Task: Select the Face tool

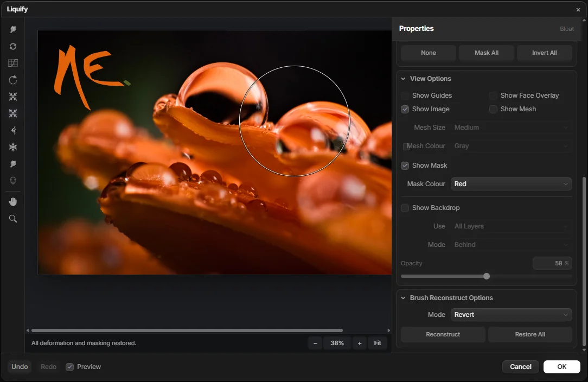Action: [13, 181]
